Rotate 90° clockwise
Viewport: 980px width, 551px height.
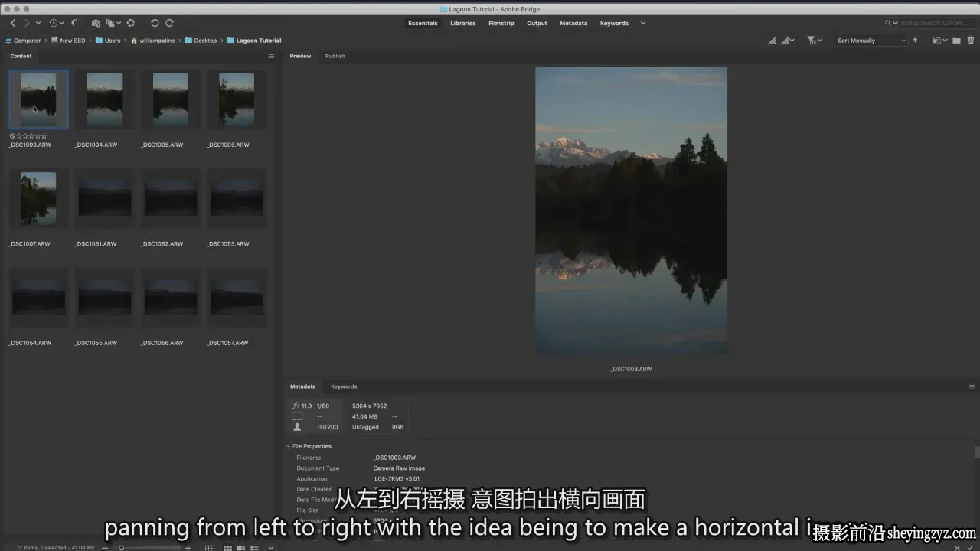point(170,24)
